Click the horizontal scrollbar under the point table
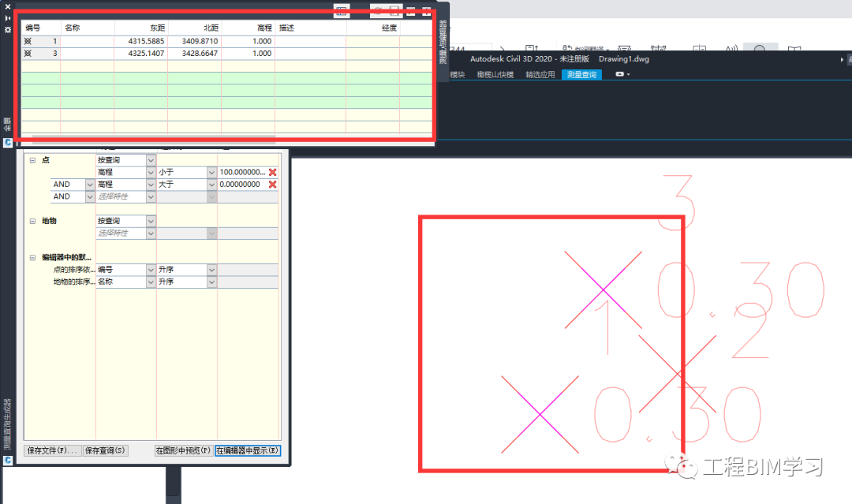 pos(154,136)
